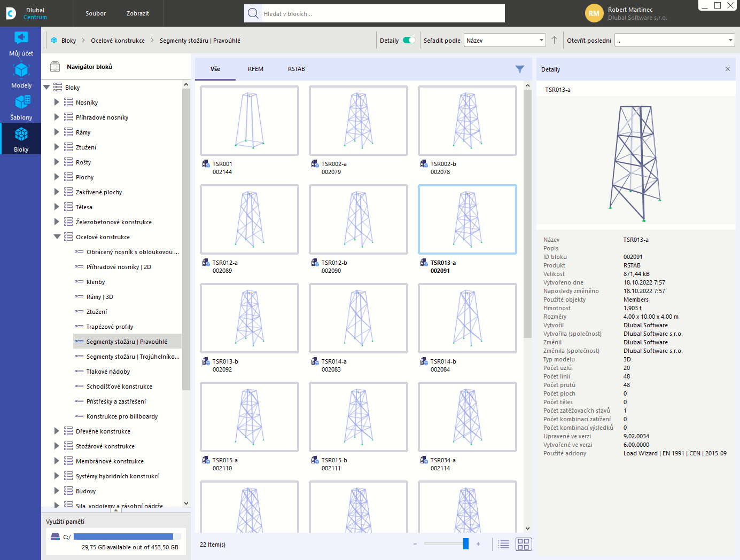Screen dimensions: 740x560
Task: Click the block icon beside TSR015-b
Action: pos(315,460)
